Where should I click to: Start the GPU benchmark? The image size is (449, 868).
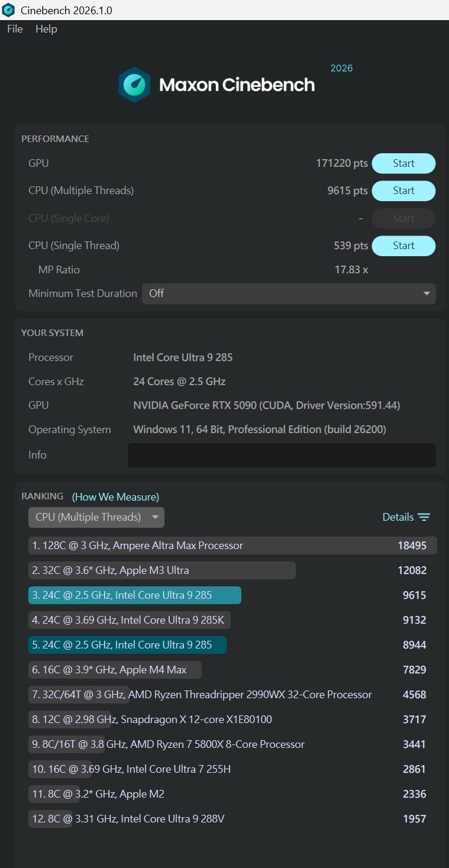pyautogui.click(x=403, y=163)
